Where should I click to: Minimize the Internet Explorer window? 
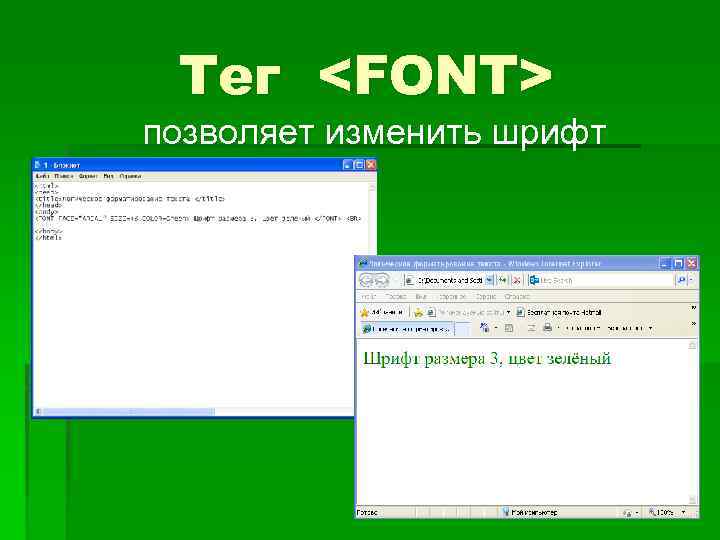point(665,264)
